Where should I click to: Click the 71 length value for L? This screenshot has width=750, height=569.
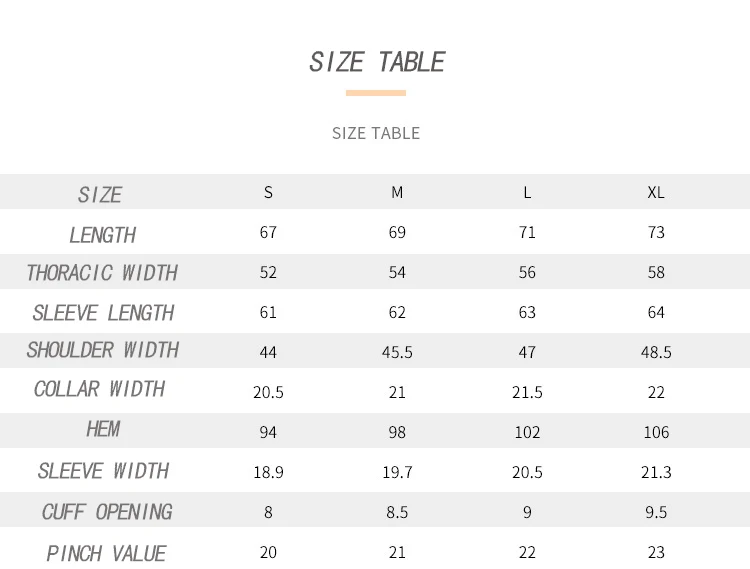pos(527,232)
